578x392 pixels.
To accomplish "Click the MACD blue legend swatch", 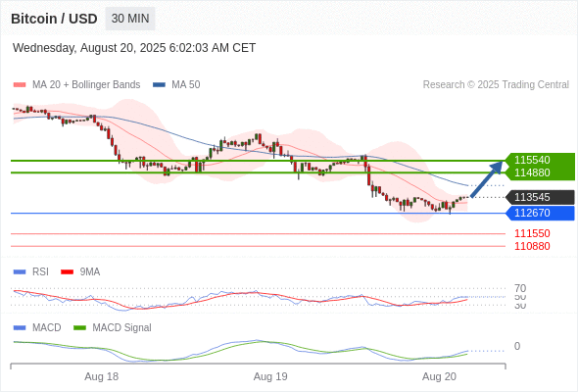I will point(20,328).
